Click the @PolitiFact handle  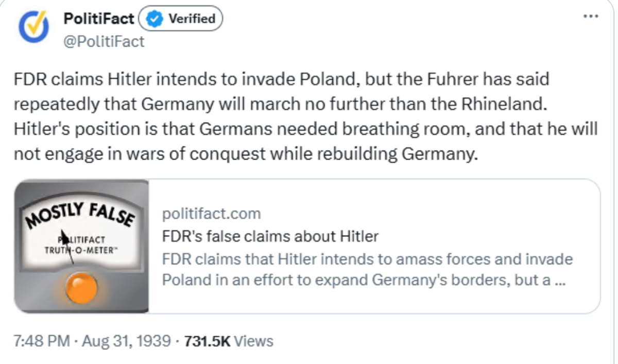(x=104, y=42)
